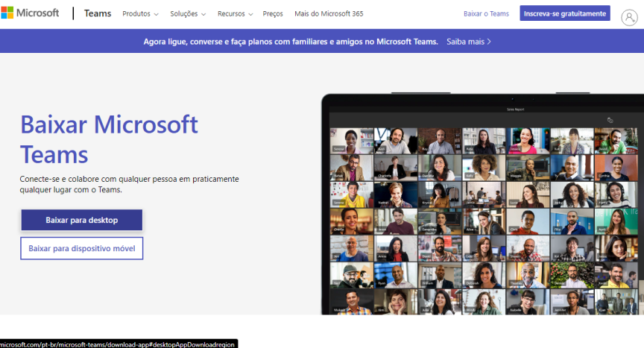This screenshot has width=644, height=348.
Task: Click the Conecte-se e colabore description text
Action: (130, 184)
